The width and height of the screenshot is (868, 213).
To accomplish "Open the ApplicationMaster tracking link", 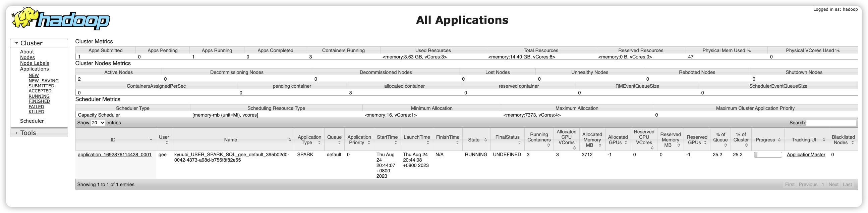I will pyautogui.click(x=806, y=155).
